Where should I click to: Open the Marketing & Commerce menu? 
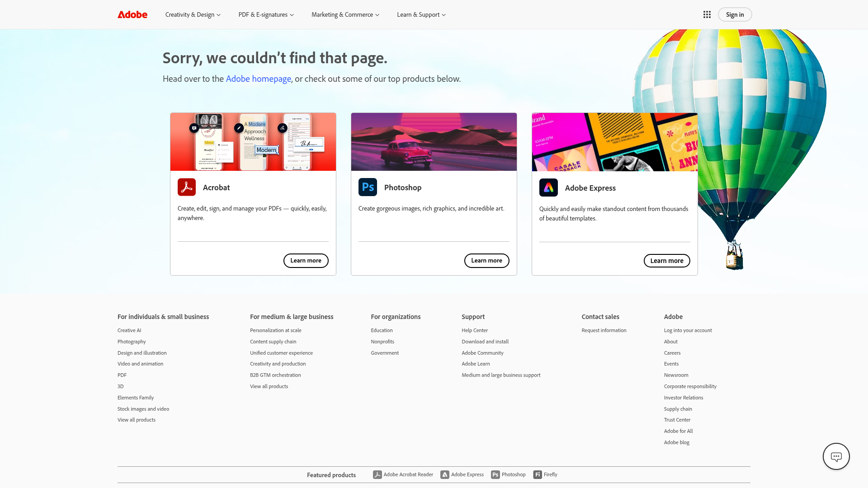tap(345, 14)
